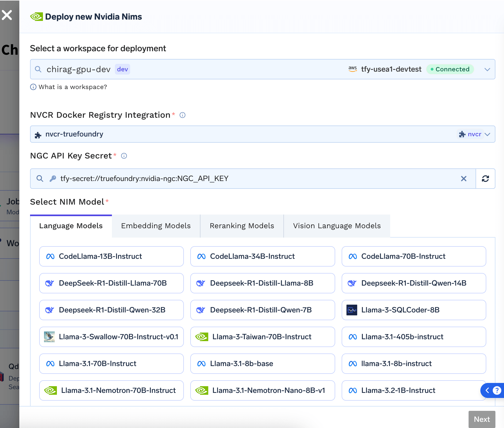The width and height of the screenshot is (504, 428).
Task: Click the key icon in secret field
Action: click(x=53, y=179)
